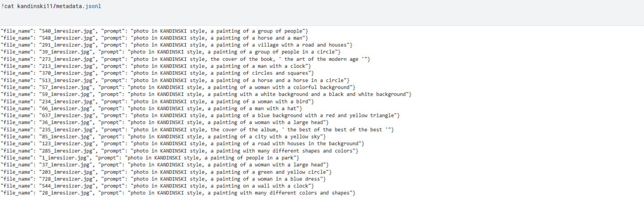Click the 57_imresizer.jpg colorful background line
The height and width of the screenshot is (198, 644).
pyautogui.click(x=178, y=87)
